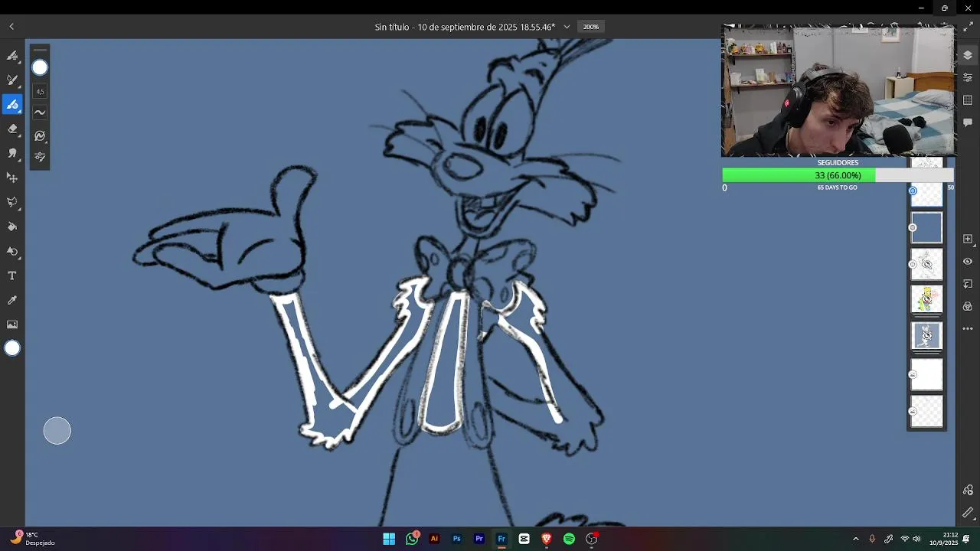The width and height of the screenshot is (980, 551).
Task: Open volume control in system tray
Action: (916, 539)
